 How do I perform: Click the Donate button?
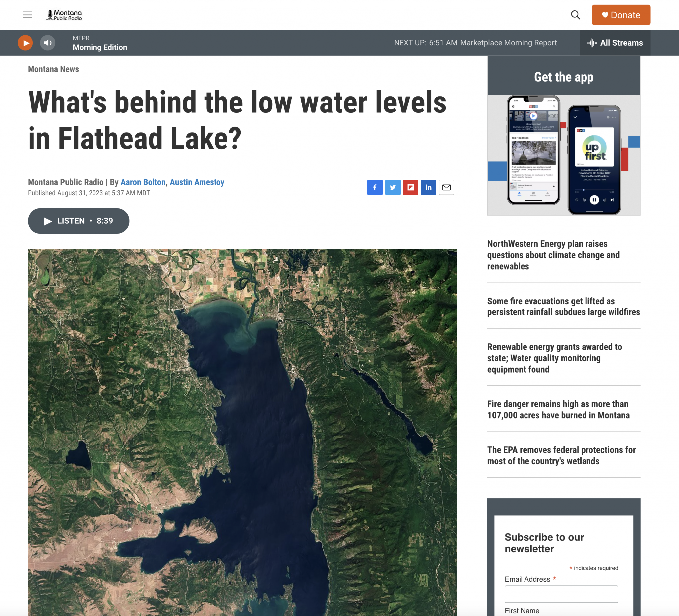point(621,15)
